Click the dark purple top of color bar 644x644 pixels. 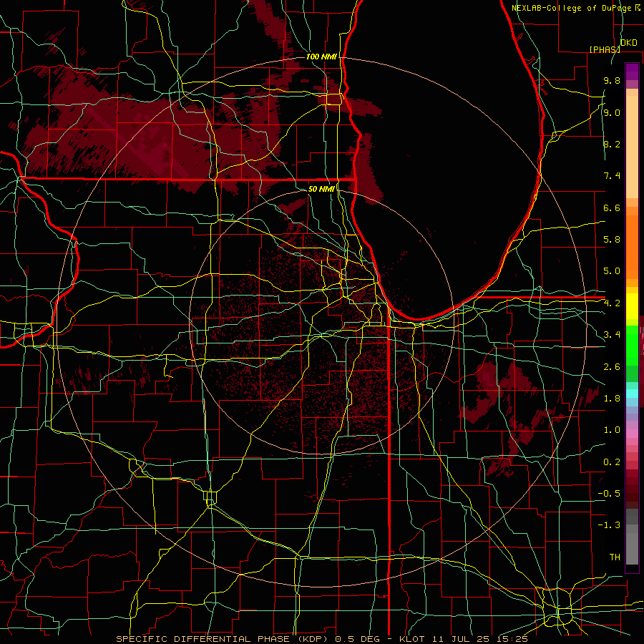(632, 72)
